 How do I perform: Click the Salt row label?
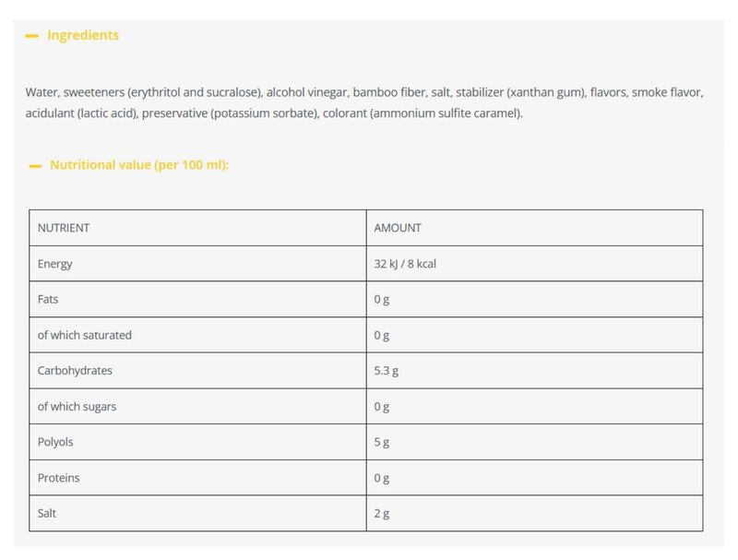click(47, 513)
